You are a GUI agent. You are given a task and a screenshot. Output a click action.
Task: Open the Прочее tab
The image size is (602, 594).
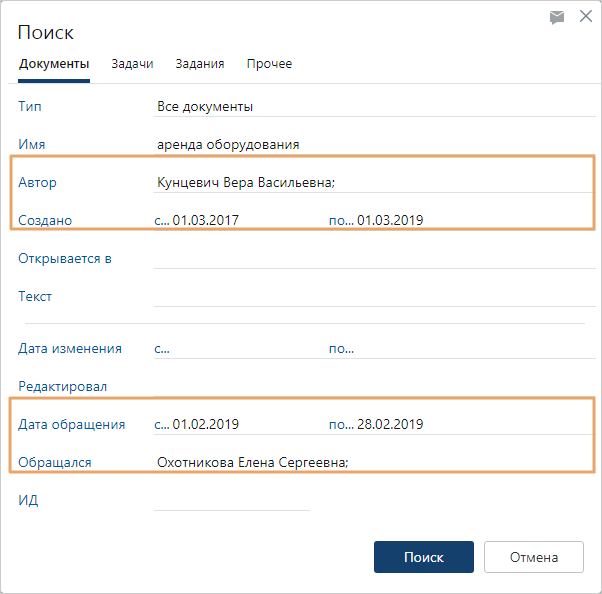269,64
